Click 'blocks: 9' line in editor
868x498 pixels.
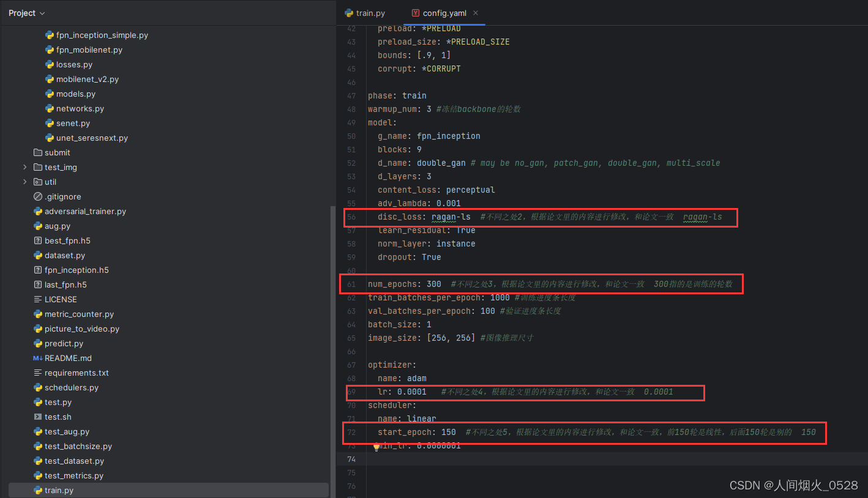click(400, 149)
